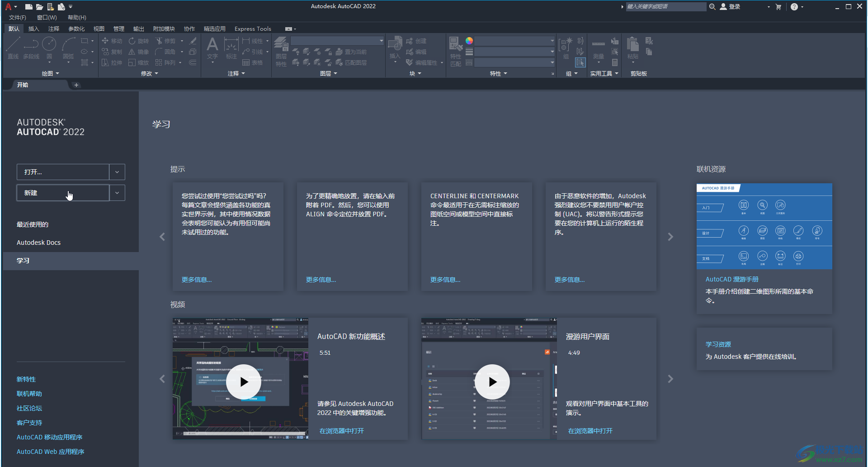Open the quick calculator icon
868x467 pixels.
tap(615, 62)
